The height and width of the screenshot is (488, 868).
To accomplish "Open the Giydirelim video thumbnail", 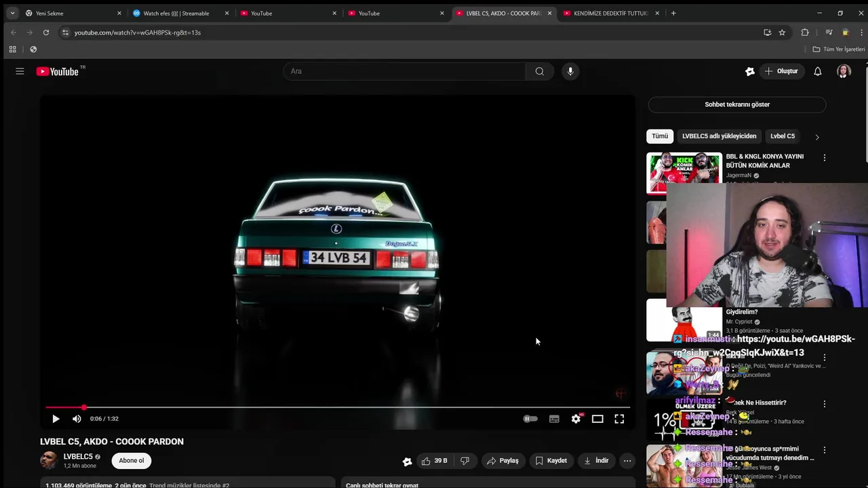I will (684, 320).
